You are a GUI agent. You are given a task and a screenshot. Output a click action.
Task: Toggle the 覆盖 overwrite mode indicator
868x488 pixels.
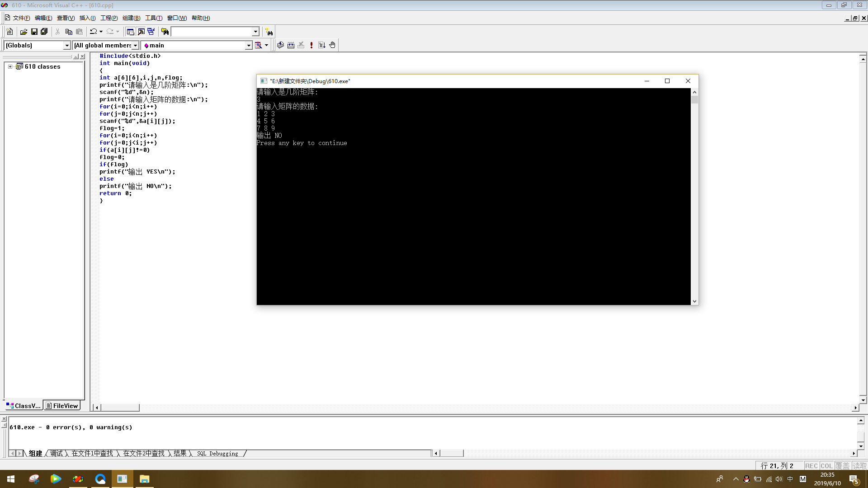tap(842, 466)
